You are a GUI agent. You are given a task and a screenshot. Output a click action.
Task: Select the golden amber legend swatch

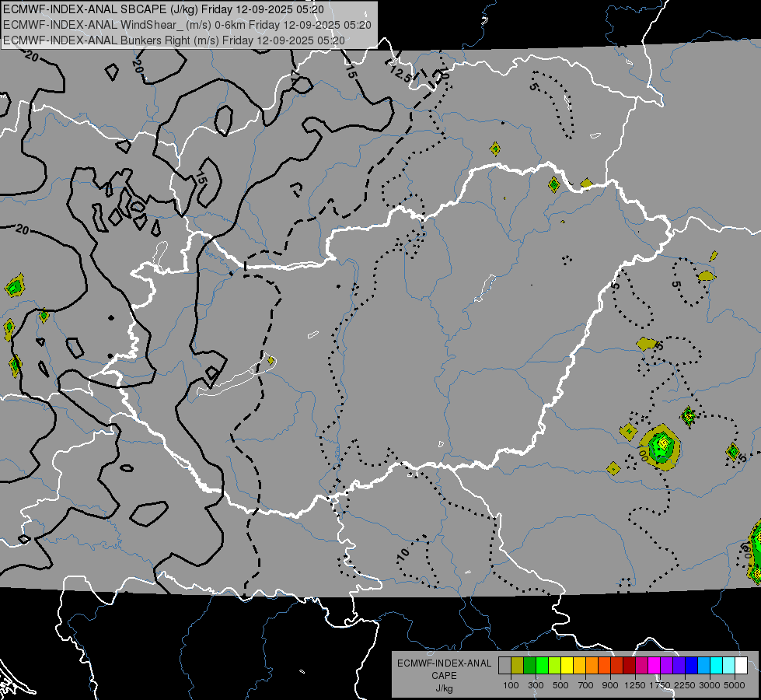[x=579, y=666]
